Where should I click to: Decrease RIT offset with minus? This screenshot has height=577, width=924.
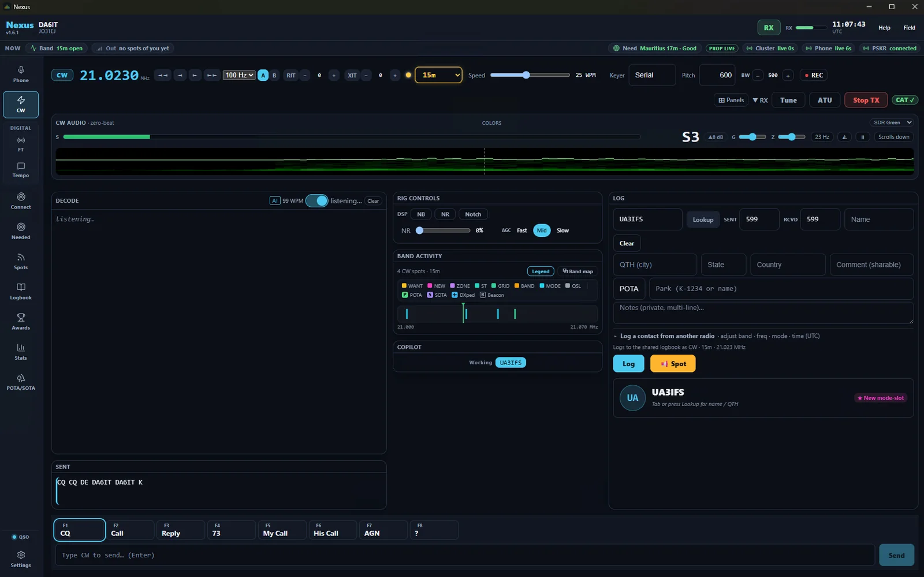pyautogui.click(x=305, y=75)
